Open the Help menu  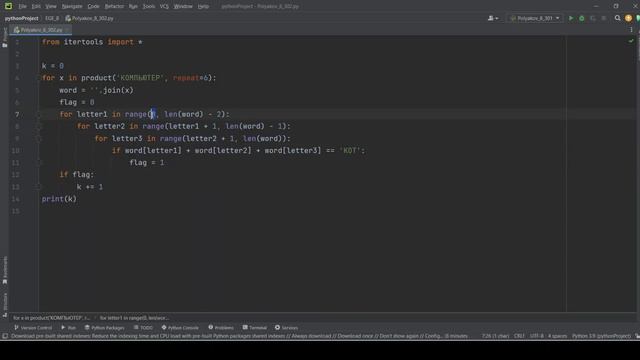click(x=203, y=7)
